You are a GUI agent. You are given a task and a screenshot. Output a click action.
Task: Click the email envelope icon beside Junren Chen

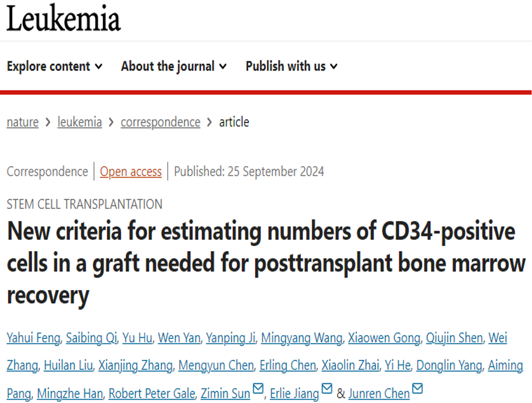(417, 388)
